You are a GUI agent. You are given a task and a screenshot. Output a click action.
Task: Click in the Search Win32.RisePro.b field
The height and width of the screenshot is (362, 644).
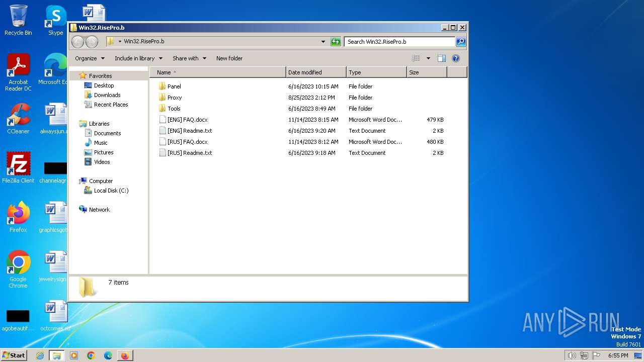[x=400, y=42]
